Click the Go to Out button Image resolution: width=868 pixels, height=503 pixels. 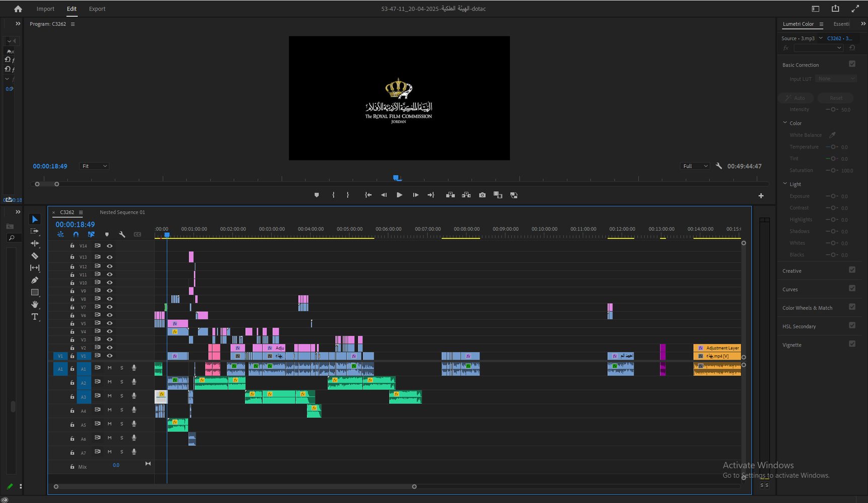coord(431,195)
